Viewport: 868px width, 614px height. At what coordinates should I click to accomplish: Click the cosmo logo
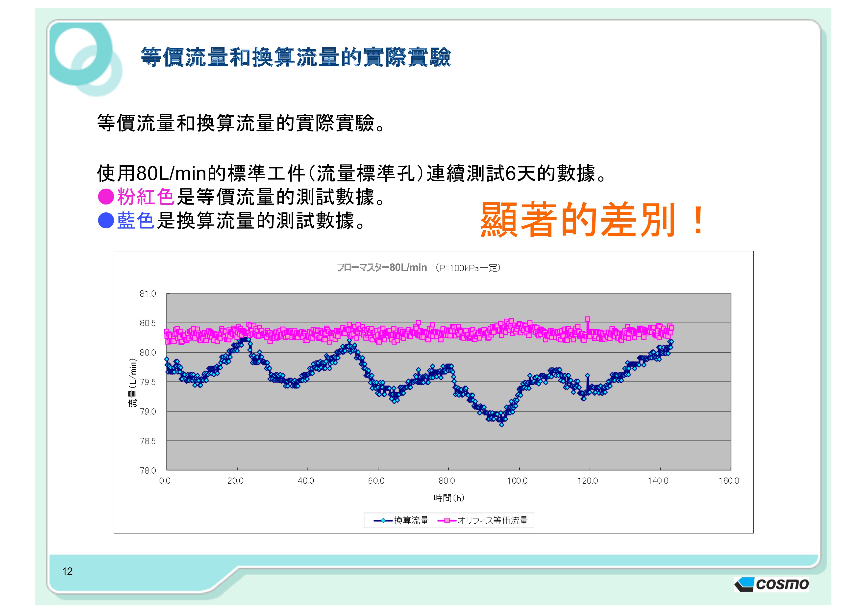(771, 584)
